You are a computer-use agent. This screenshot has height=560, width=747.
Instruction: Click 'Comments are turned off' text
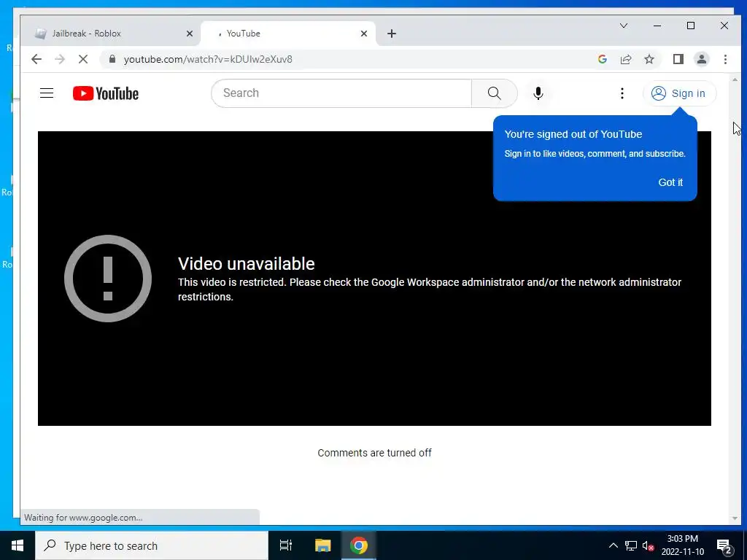coord(374,453)
